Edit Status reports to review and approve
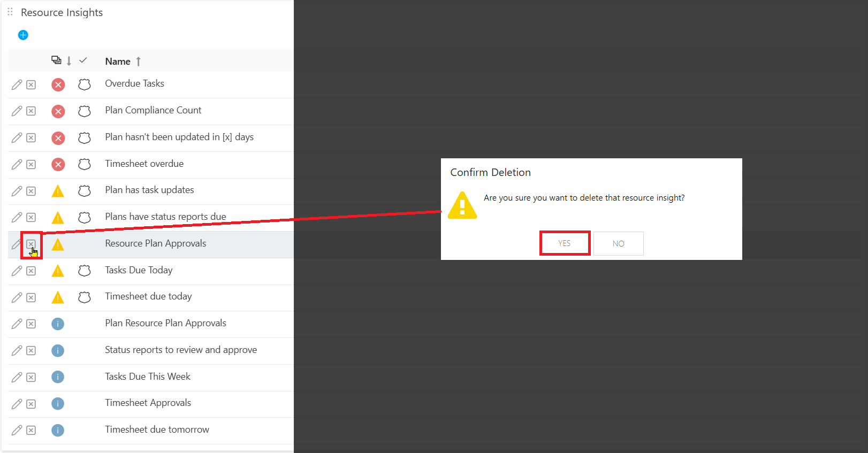Image resolution: width=868 pixels, height=453 pixels. coord(17,350)
